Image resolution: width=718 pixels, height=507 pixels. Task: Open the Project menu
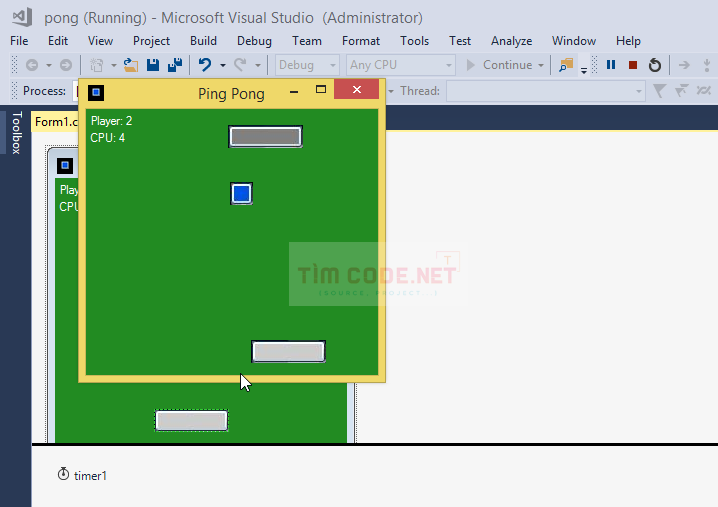pyautogui.click(x=152, y=41)
